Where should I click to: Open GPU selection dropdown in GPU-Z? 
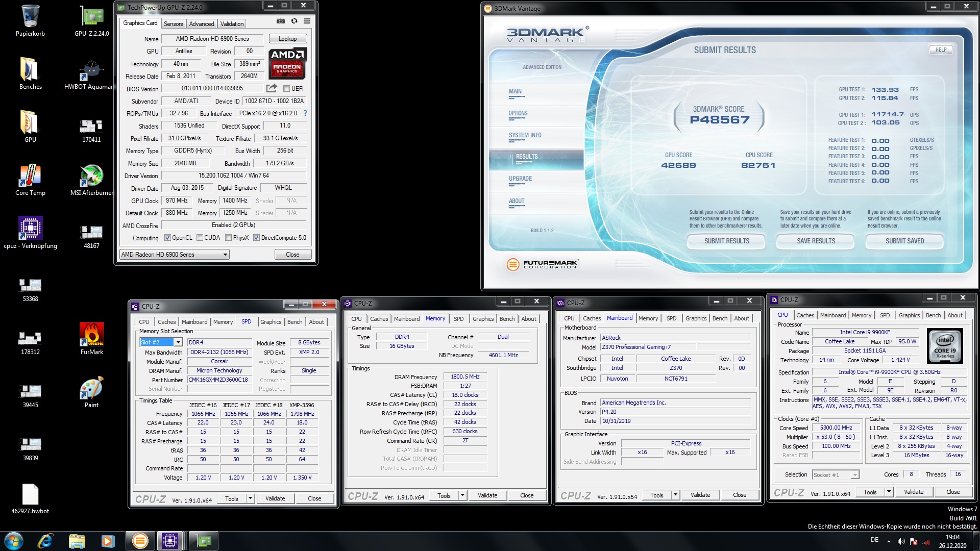[175, 254]
